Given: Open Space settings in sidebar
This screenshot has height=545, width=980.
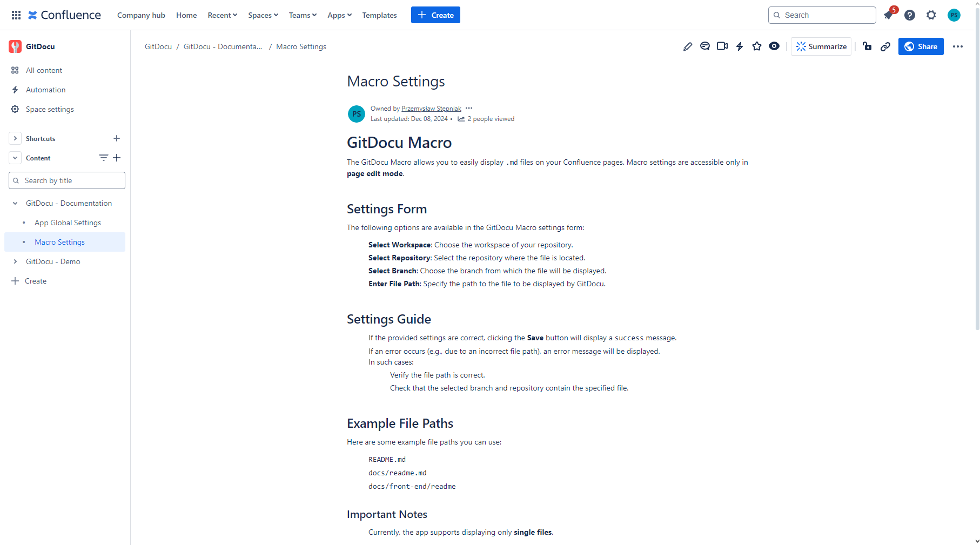Looking at the screenshot, I should pyautogui.click(x=50, y=109).
